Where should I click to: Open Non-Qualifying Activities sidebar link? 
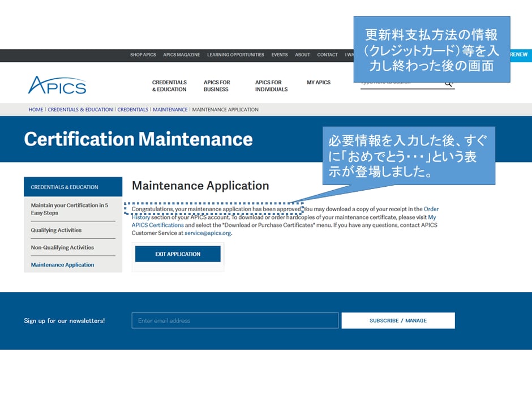[62, 247]
